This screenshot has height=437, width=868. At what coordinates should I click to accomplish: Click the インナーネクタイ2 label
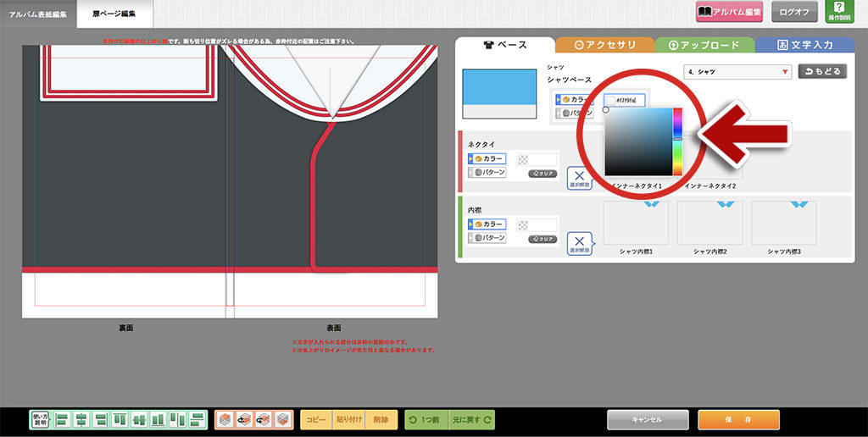point(710,185)
